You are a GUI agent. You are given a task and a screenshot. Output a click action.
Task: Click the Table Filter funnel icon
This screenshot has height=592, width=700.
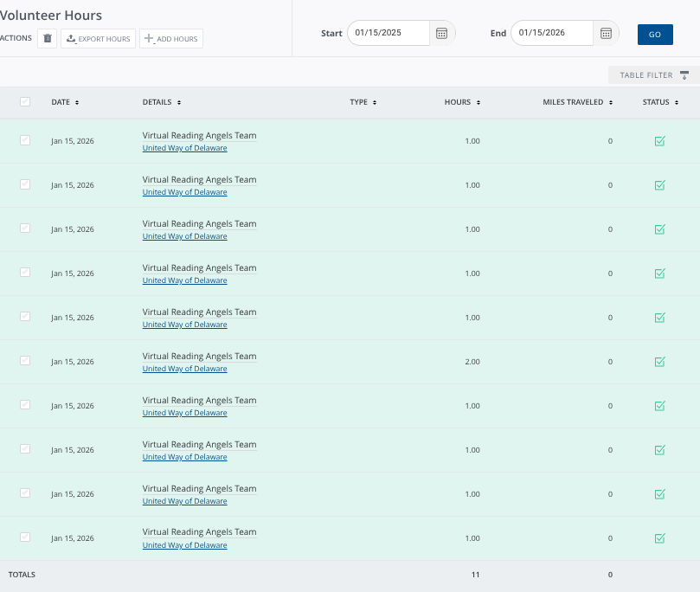point(684,75)
